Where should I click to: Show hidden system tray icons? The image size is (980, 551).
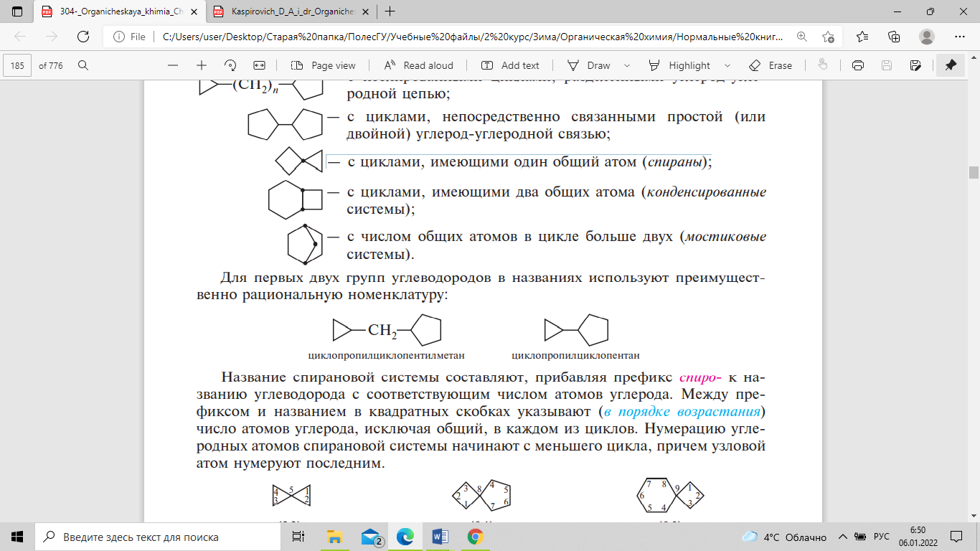842,537
